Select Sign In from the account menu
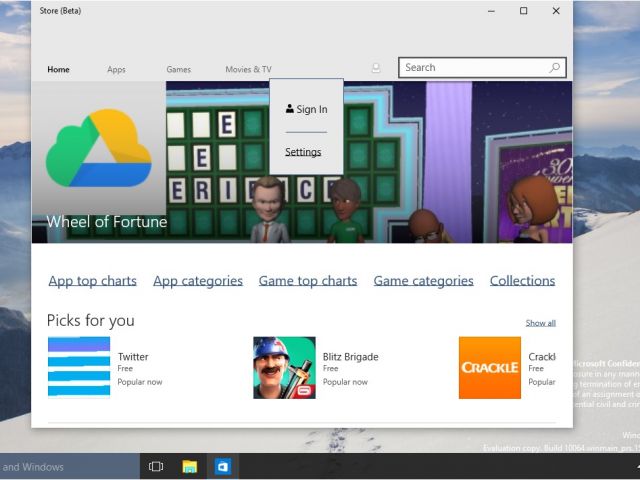The image size is (640, 480). coord(306,109)
